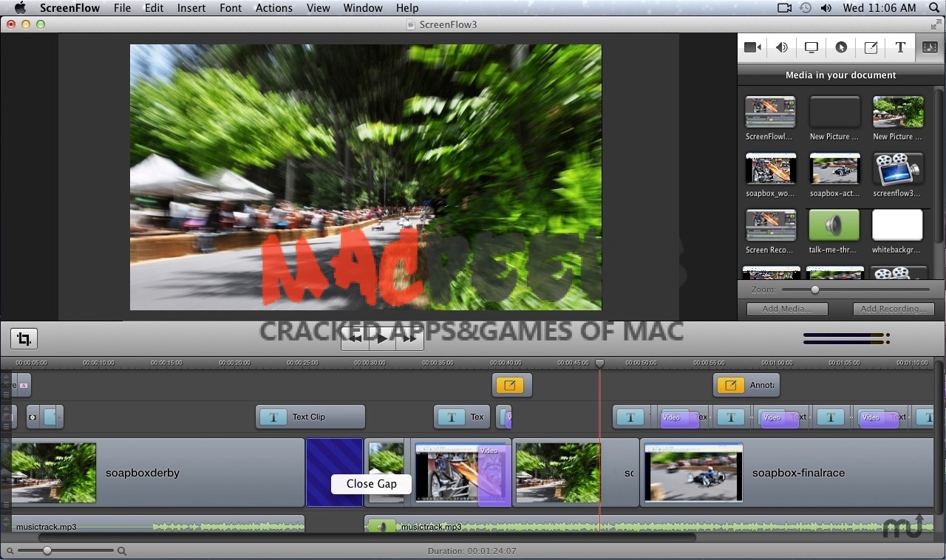Select the Screen Recording properties icon

(x=811, y=47)
